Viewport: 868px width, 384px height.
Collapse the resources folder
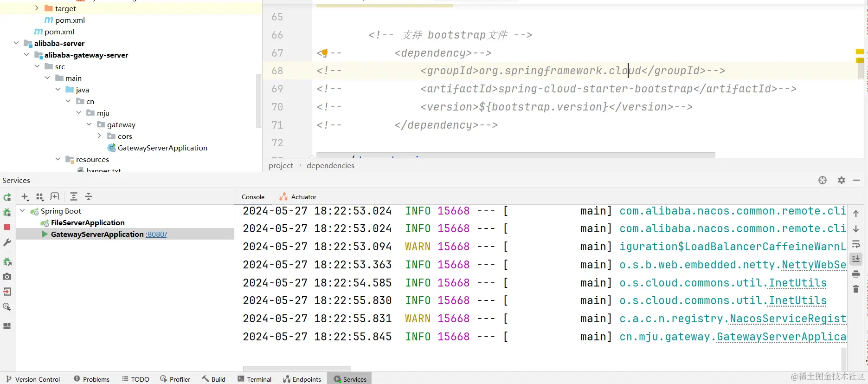58,159
